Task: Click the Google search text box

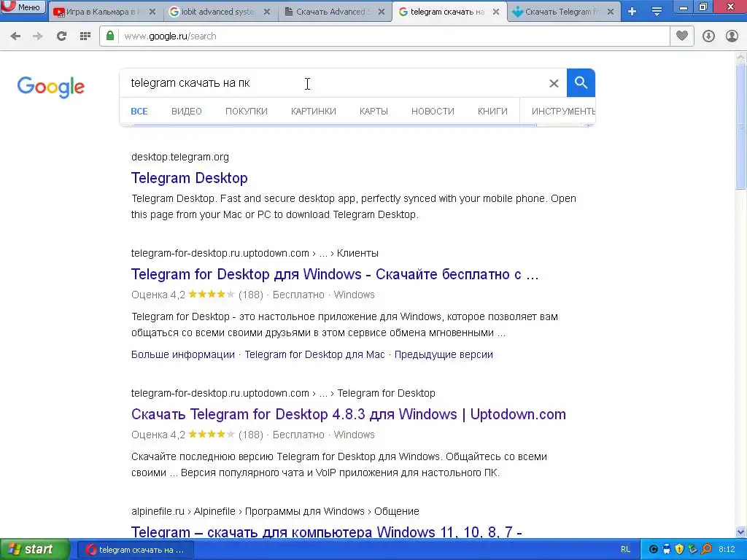Action: tap(333, 83)
